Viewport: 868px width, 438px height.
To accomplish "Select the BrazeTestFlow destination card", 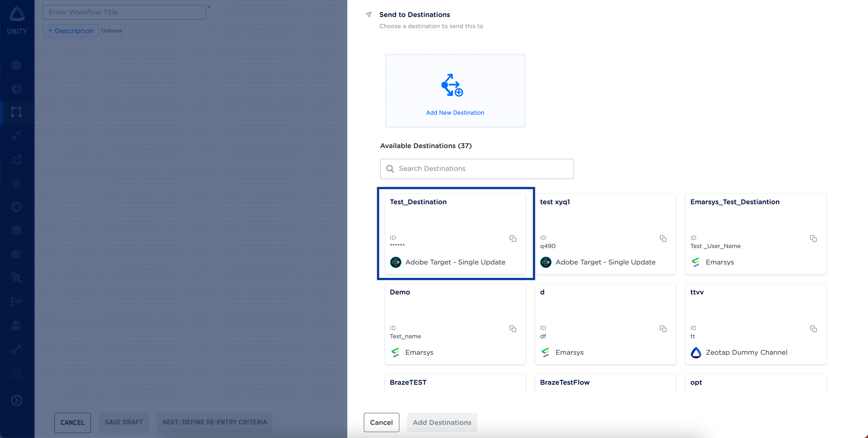I will point(605,383).
